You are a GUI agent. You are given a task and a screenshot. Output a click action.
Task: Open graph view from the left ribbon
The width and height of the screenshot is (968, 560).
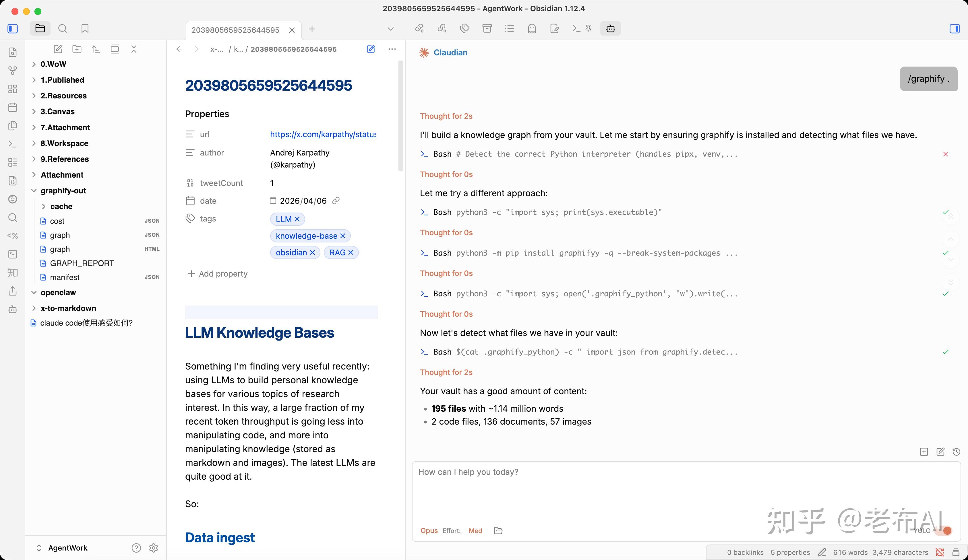13,70
